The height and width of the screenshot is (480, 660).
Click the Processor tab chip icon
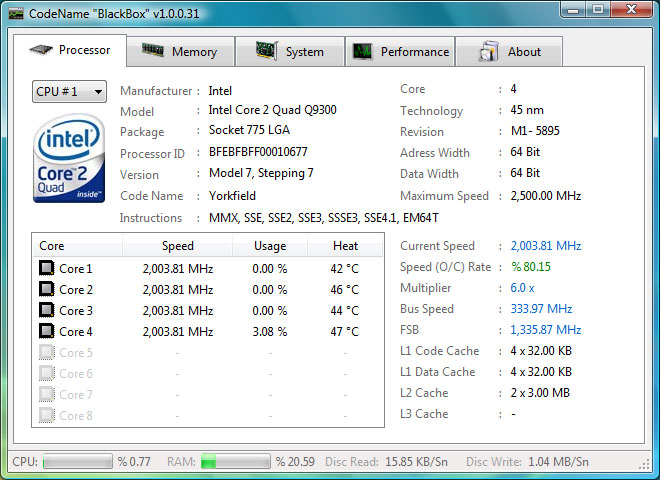pos(41,50)
